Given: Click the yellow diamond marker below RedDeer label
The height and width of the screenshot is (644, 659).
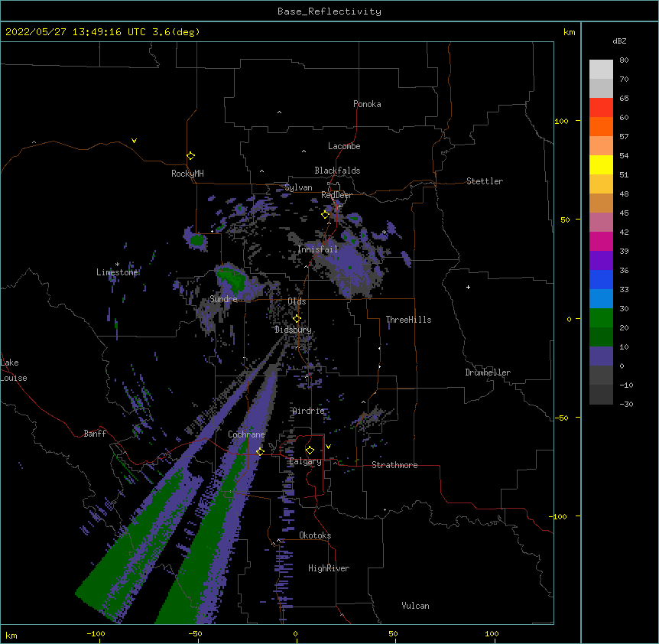Looking at the screenshot, I should (x=326, y=214).
